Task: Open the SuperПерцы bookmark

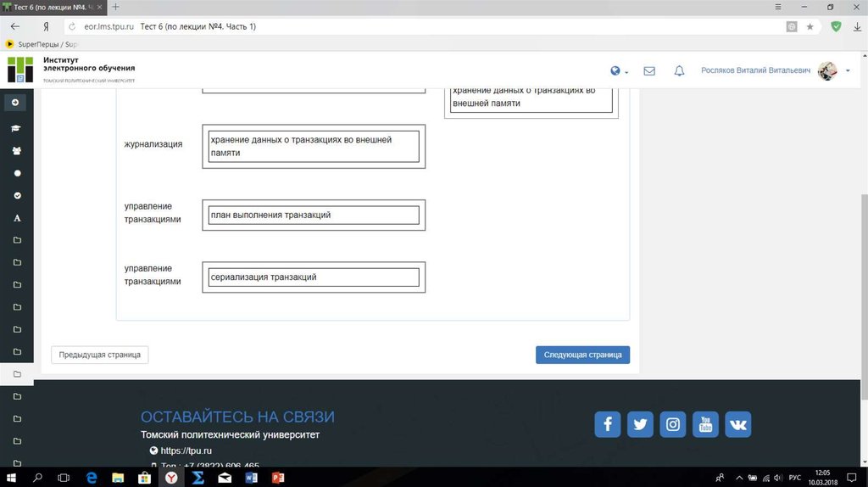Action: point(41,44)
